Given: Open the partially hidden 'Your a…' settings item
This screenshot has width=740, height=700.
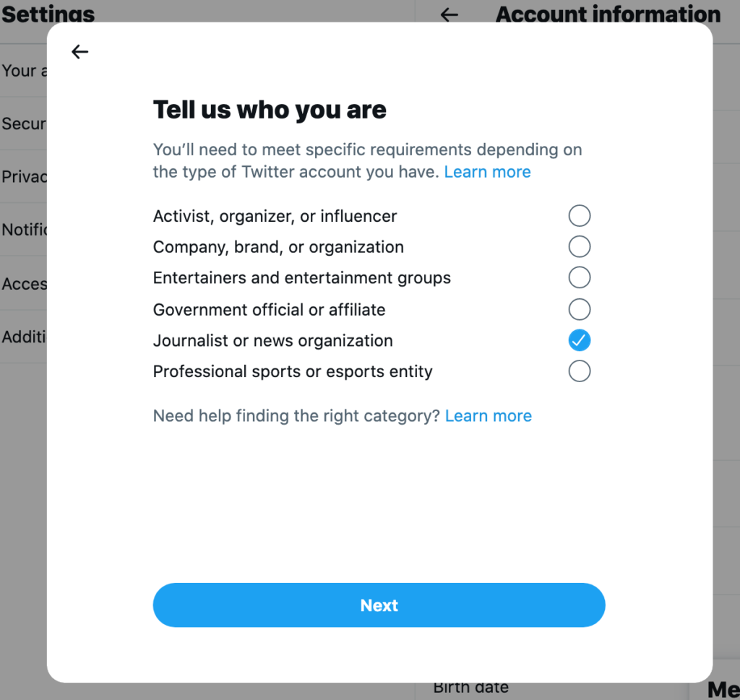Looking at the screenshot, I should click(x=23, y=71).
